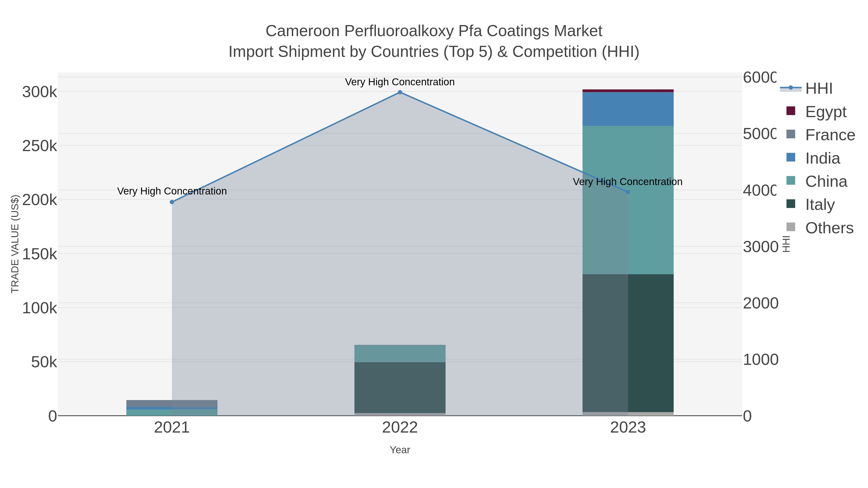
Task: Click the 3000 HHI axis tick label
Action: click(x=760, y=247)
